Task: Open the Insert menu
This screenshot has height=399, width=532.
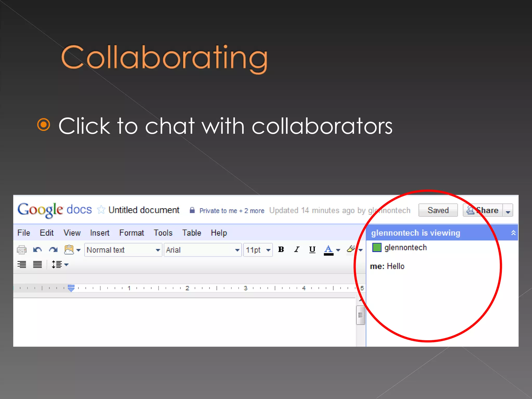Action: (100, 233)
